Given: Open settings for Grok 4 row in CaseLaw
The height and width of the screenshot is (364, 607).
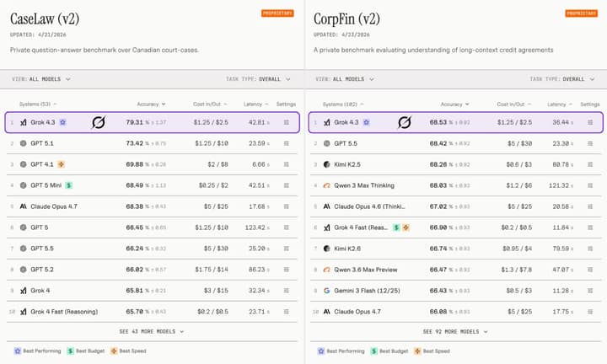Looking at the screenshot, I should 287,291.
